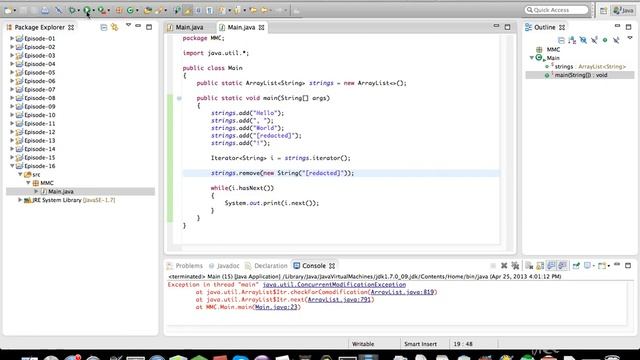Select strings field in Outline
Viewport: 640px width, 360px height.
tap(585, 67)
